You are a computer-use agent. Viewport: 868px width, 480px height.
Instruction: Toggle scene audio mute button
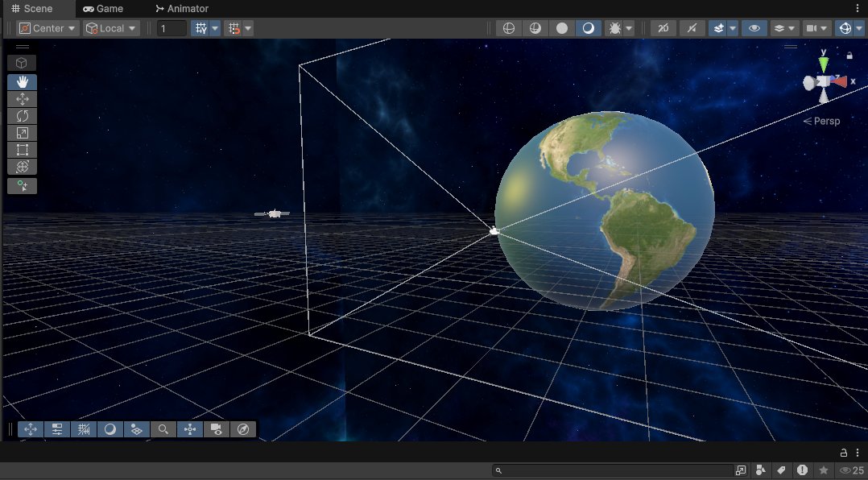[x=692, y=28]
